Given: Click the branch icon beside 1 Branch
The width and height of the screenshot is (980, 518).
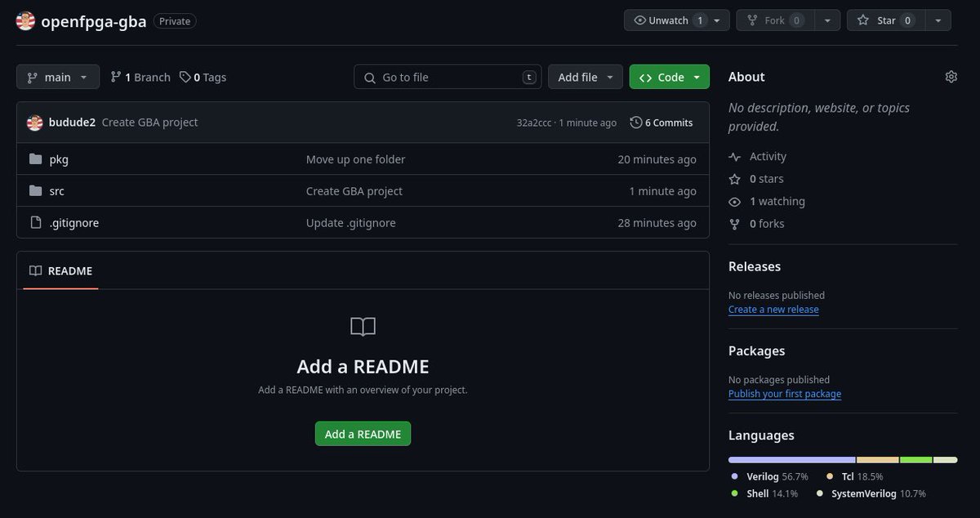Looking at the screenshot, I should 116,77.
